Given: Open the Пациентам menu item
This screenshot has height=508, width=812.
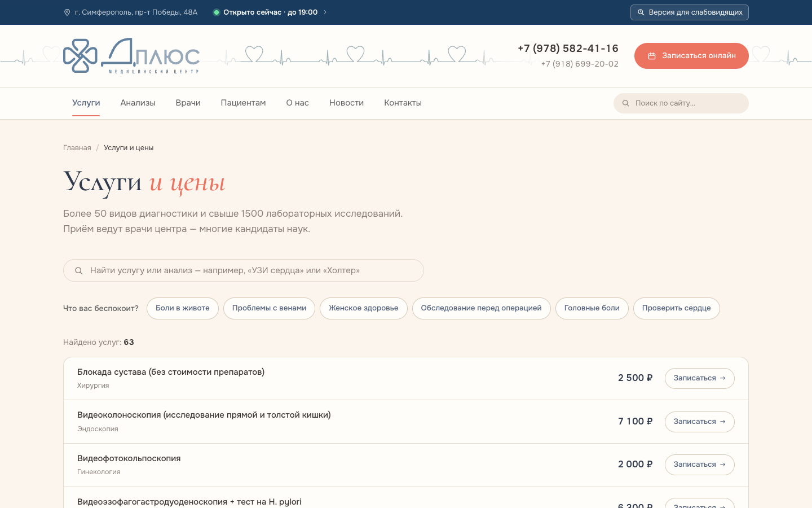Looking at the screenshot, I should tap(243, 103).
